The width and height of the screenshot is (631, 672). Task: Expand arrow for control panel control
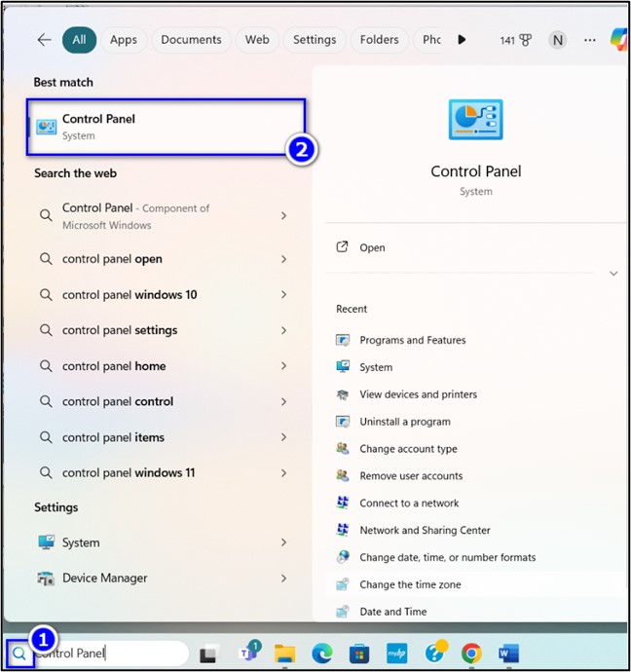pos(283,401)
